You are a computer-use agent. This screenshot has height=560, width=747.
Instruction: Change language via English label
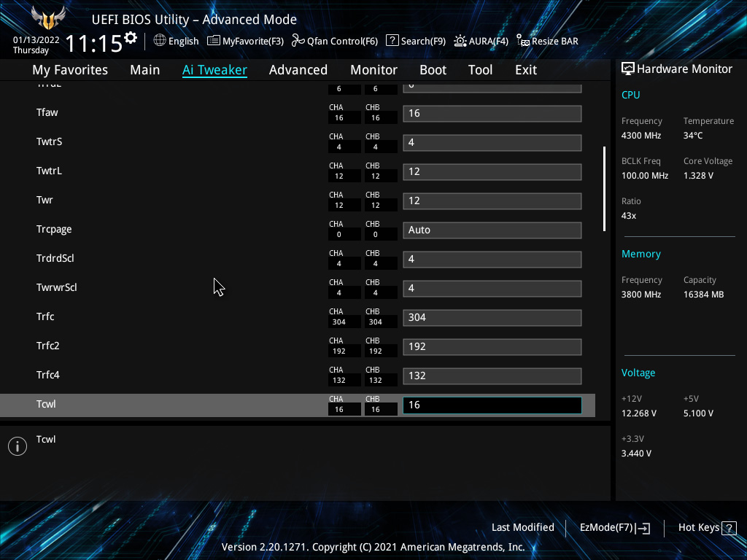(x=183, y=41)
